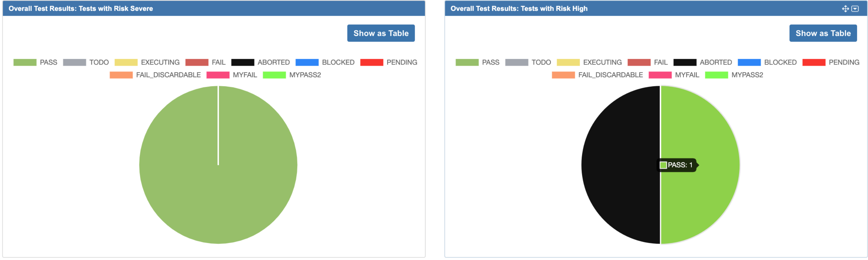Toggle ABORTED legend in Risk High chart
The width and height of the screenshot is (868, 260).
pos(702,62)
